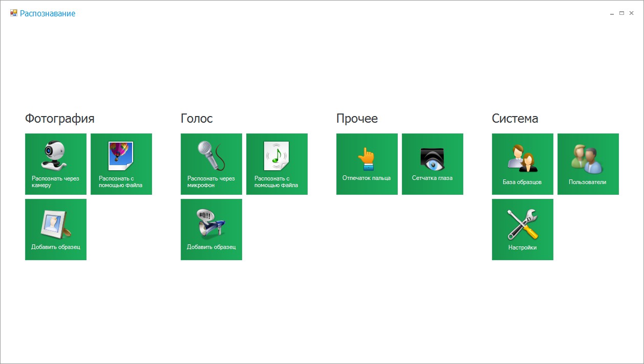This screenshot has height=364, width=644.
Task: Click the 'Система' section heading
Action: point(515,119)
